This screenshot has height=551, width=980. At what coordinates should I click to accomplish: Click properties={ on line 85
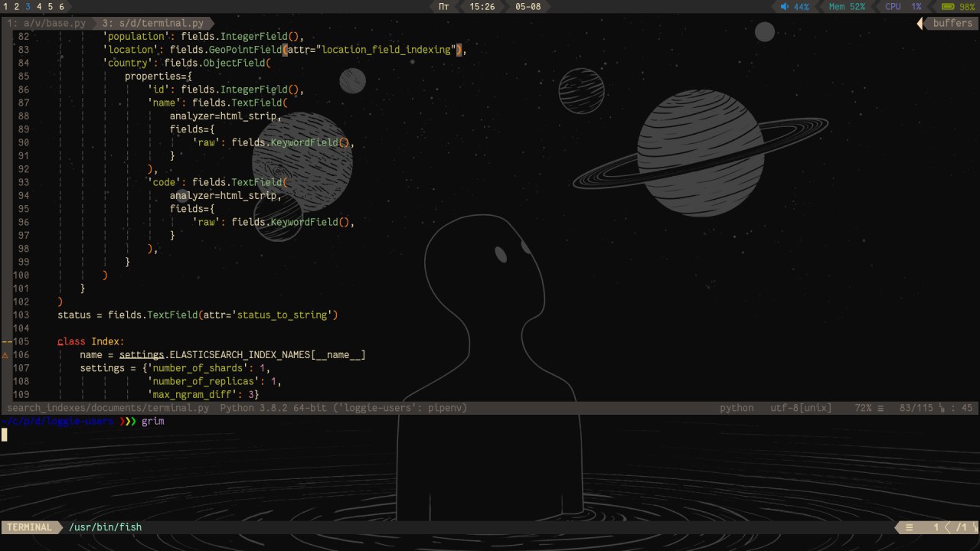[158, 77]
